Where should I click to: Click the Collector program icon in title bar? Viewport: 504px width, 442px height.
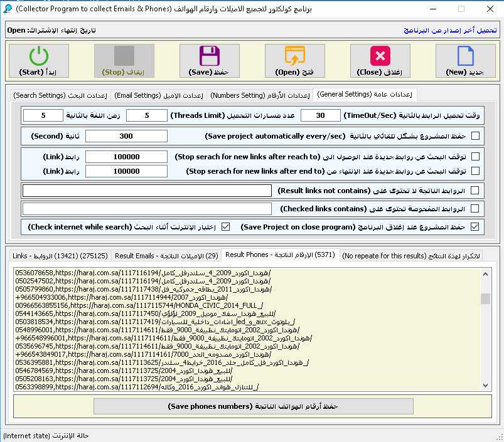click(7, 9)
